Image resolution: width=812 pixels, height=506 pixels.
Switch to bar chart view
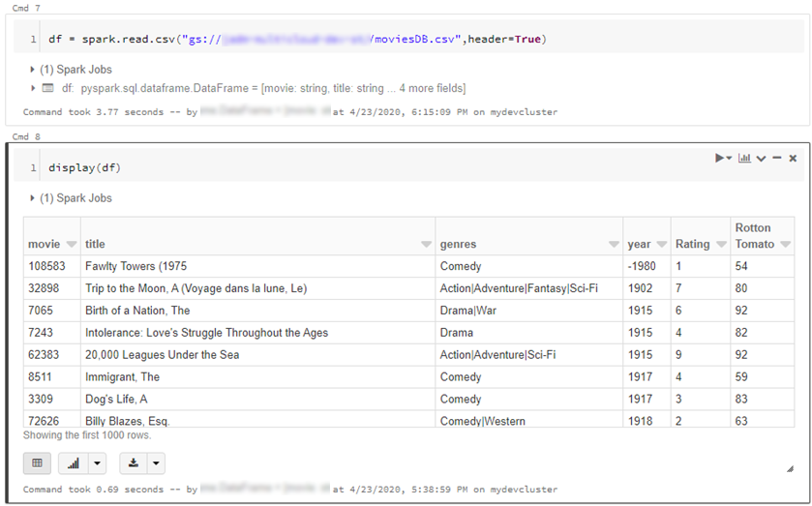(74, 463)
